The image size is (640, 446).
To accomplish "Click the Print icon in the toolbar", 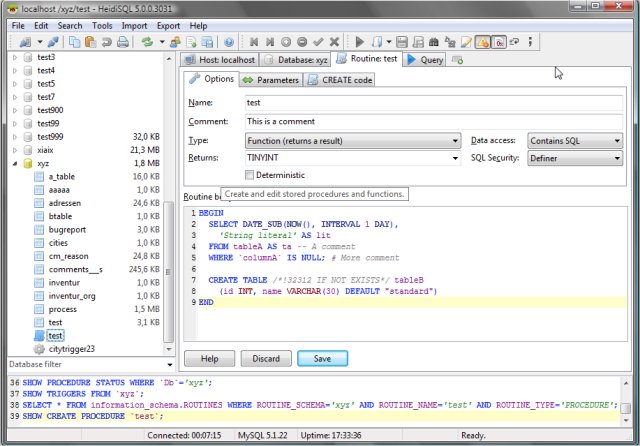I will point(122,42).
